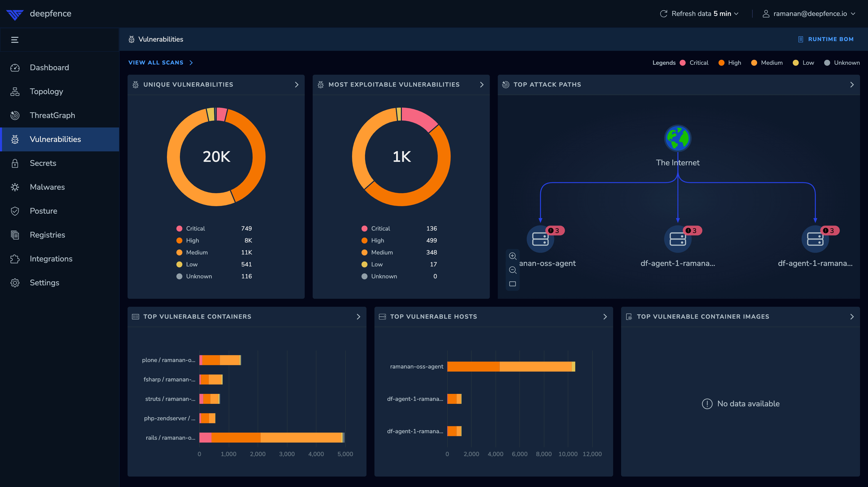
Task: Click the ramanan-oss-agent host bar
Action: [x=511, y=366]
